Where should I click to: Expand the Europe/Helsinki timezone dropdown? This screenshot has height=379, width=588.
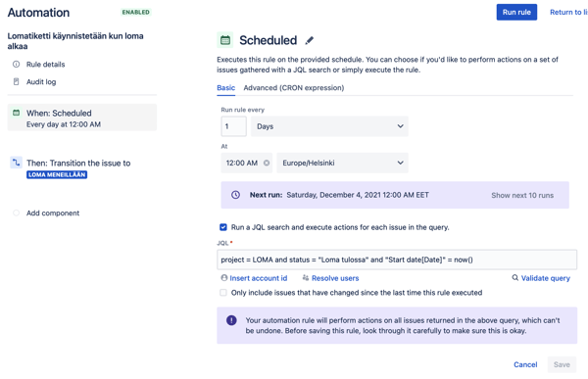pyautogui.click(x=342, y=164)
